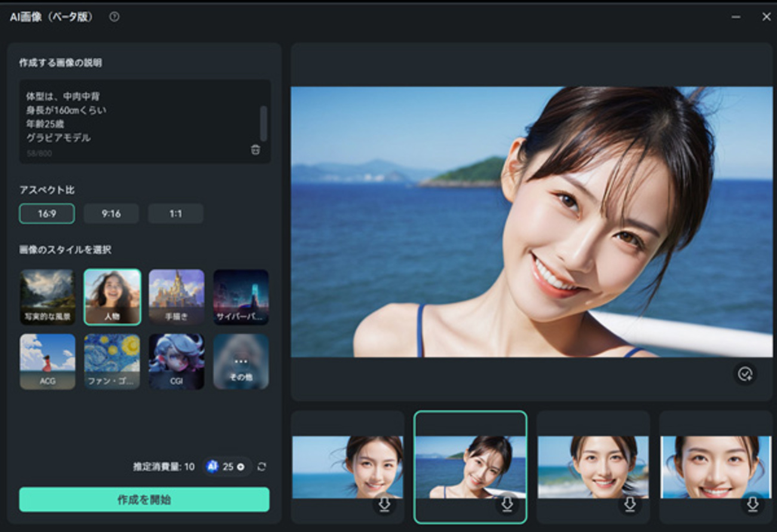
Task: Download the second generated thumbnail image
Action: tap(507, 505)
